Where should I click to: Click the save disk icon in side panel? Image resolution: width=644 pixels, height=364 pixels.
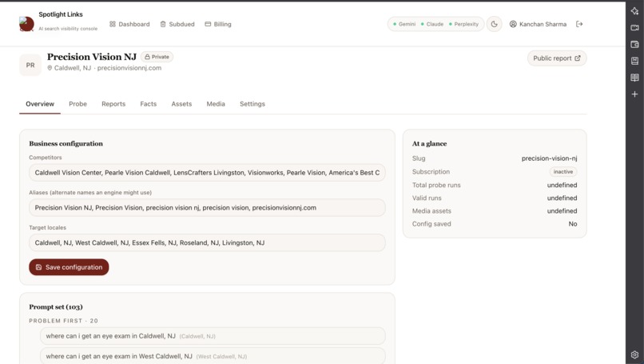point(634,61)
